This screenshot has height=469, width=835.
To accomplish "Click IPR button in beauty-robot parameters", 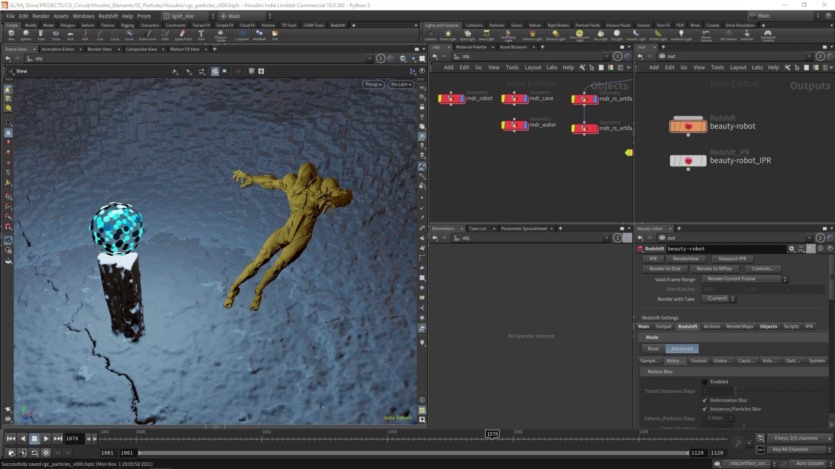I will coord(653,259).
